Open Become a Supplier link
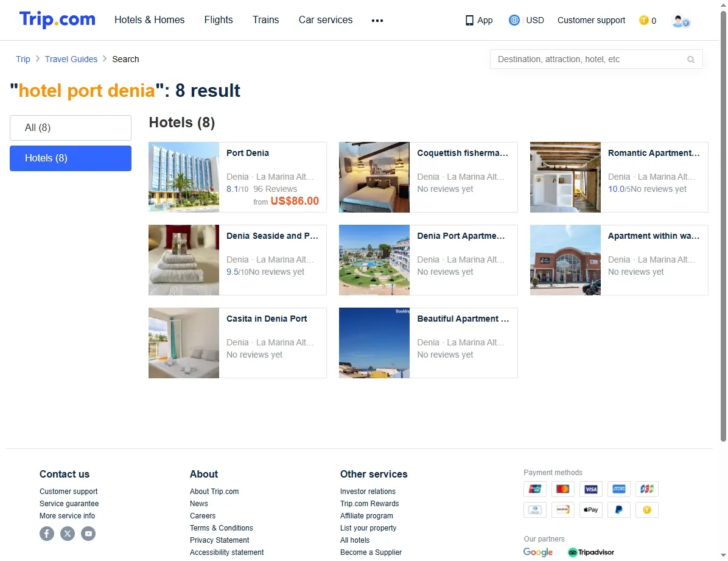728x561 pixels. point(371,552)
